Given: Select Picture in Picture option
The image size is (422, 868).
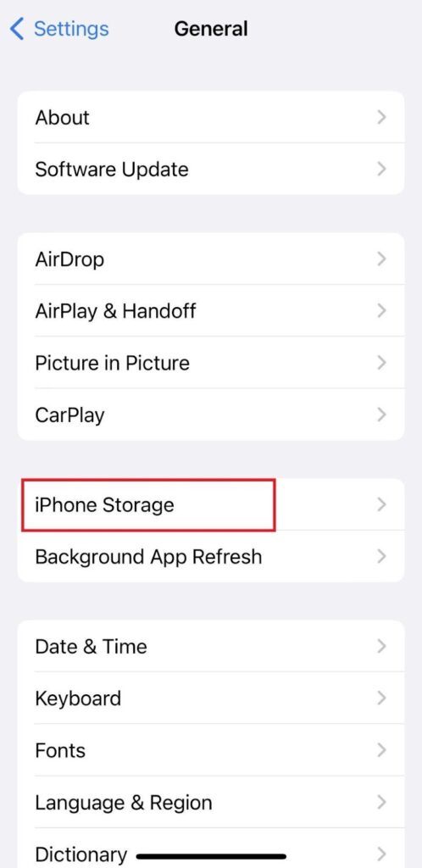Looking at the screenshot, I should (x=211, y=363).
